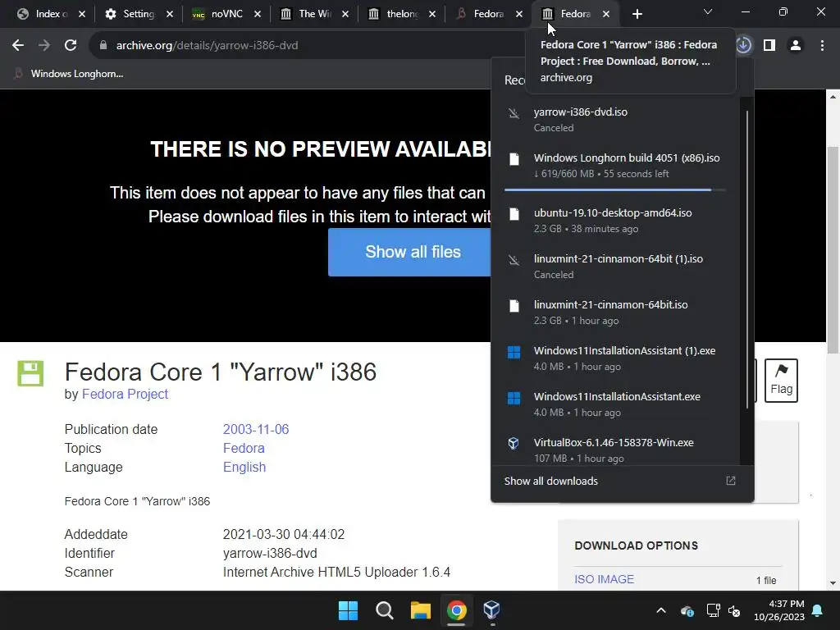
Task: Open the notification bell
Action: pyautogui.click(x=818, y=610)
